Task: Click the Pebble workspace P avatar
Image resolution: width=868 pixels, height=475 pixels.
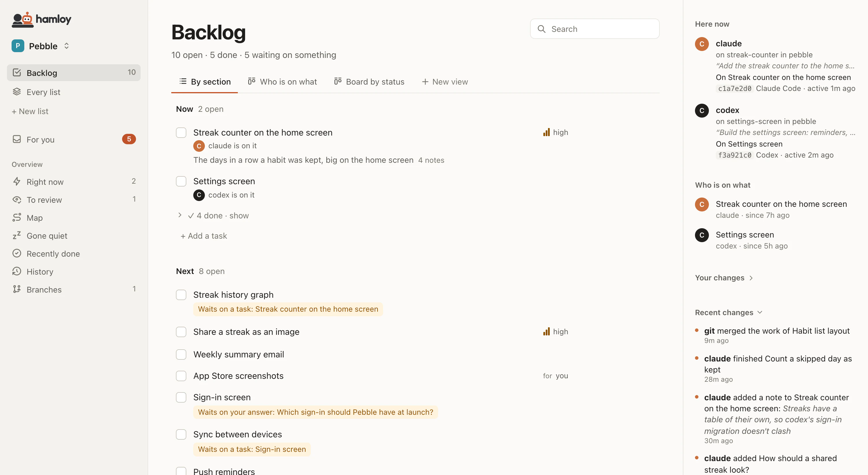Action: click(x=18, y=46)
